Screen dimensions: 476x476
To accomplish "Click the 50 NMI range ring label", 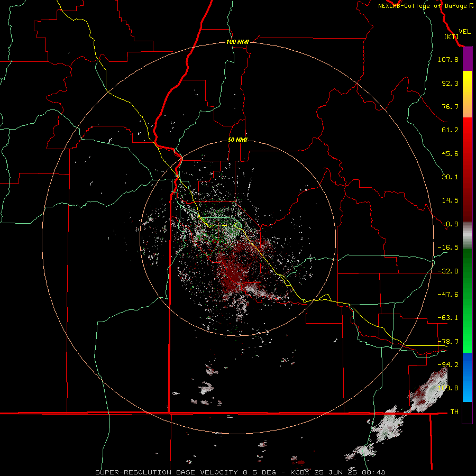I will 237,140.
